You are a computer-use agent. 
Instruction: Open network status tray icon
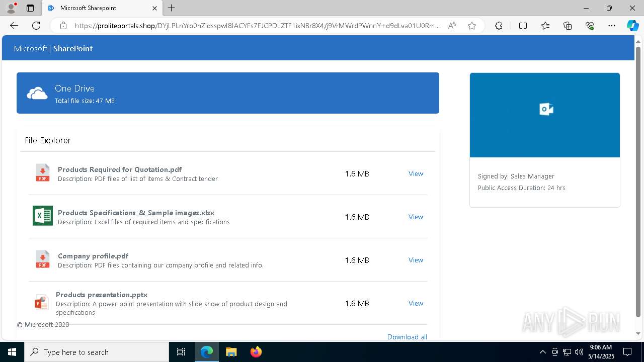tap(567, 352)
